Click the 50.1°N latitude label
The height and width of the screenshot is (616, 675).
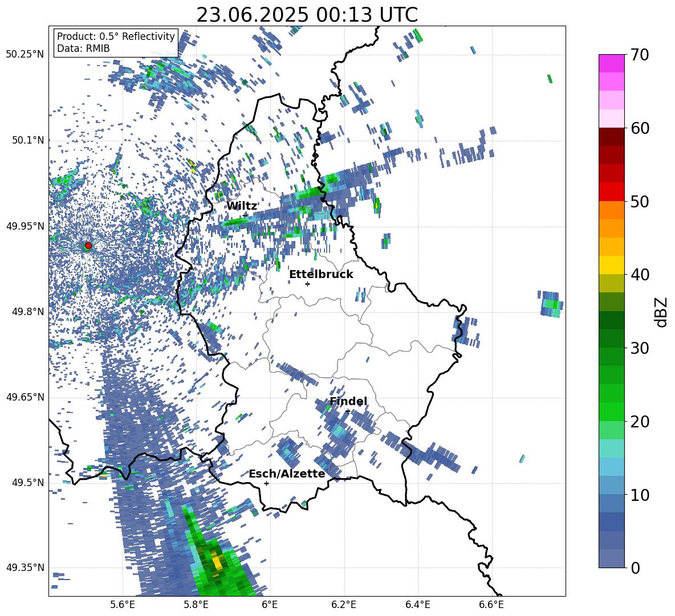coord(29,140)
